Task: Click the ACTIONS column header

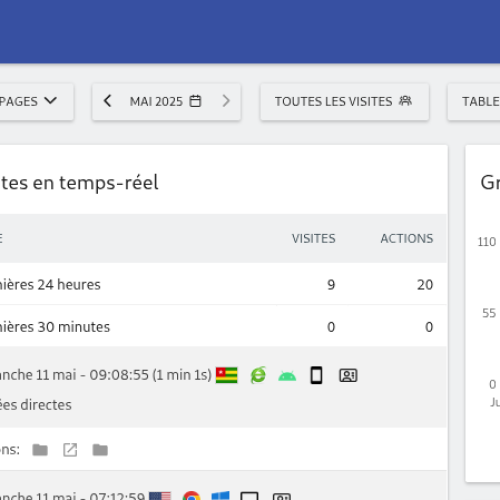Action: click(x=407, y=239)
